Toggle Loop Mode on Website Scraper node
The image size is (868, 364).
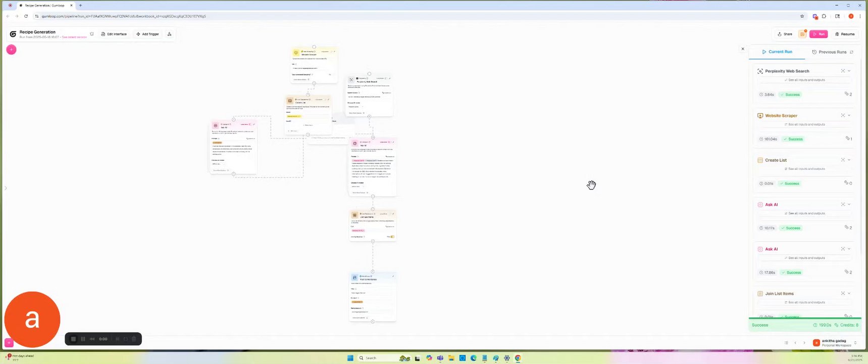click(331, 52)
